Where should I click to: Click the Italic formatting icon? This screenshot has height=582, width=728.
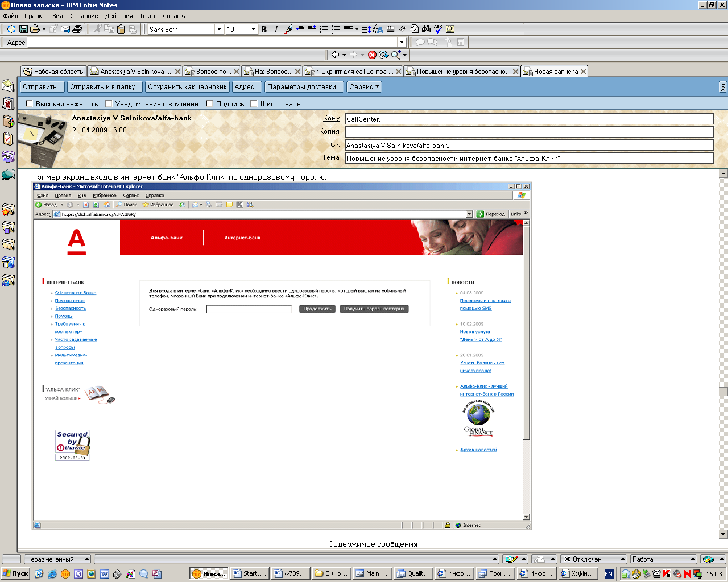click(x=276, y=29)
